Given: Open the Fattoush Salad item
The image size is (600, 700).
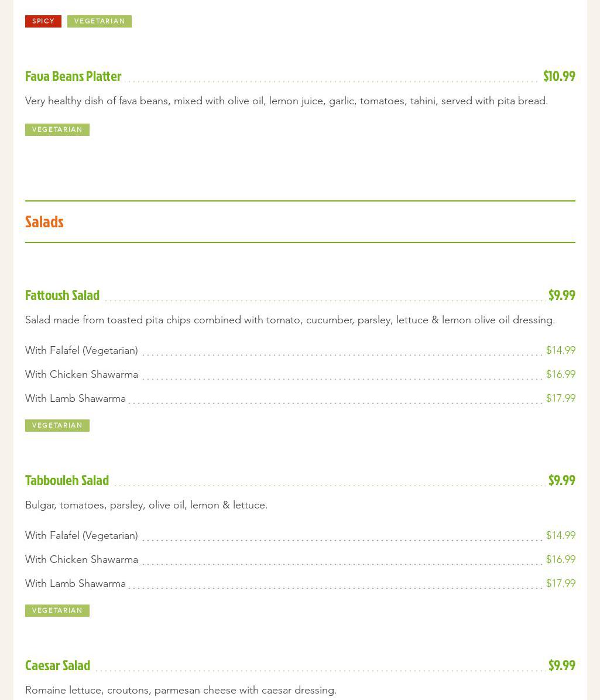Looking at the screenshot, I should click(x=63, y=295).
